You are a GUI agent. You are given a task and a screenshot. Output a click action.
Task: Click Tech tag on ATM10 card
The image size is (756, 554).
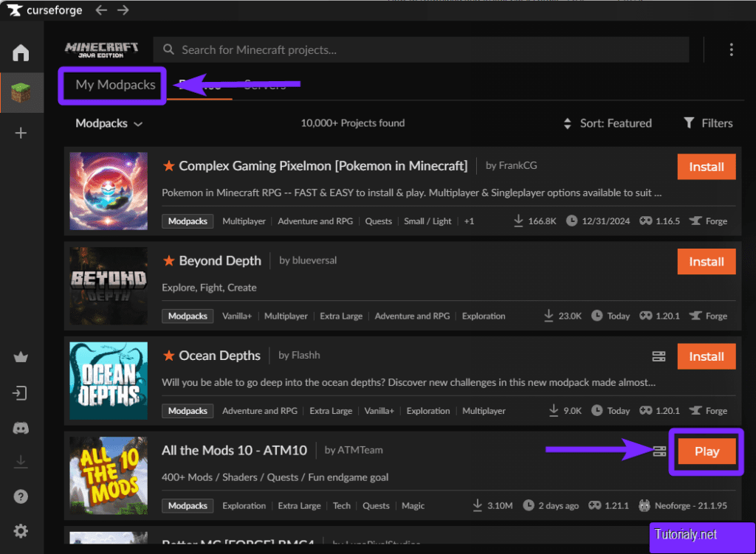[x=341, y=506]
